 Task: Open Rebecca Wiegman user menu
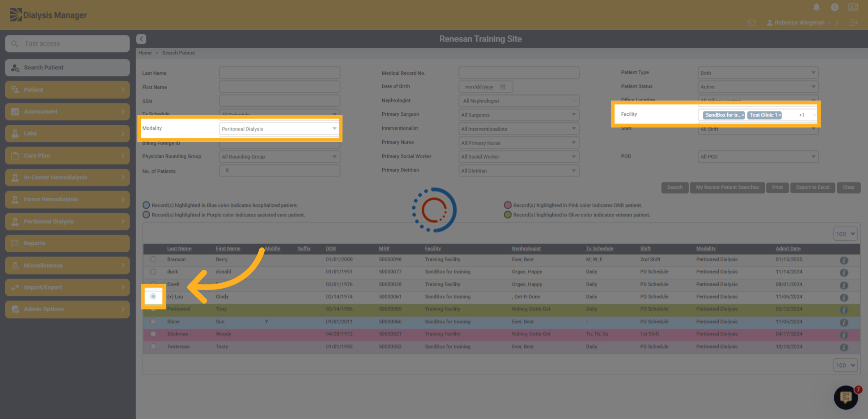point(799,22)
